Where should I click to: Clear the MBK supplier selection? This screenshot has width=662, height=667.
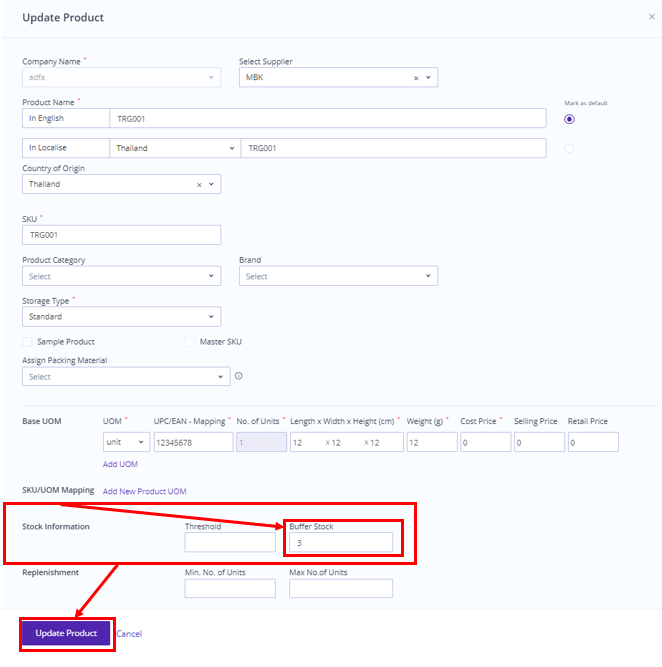[416, 78]
